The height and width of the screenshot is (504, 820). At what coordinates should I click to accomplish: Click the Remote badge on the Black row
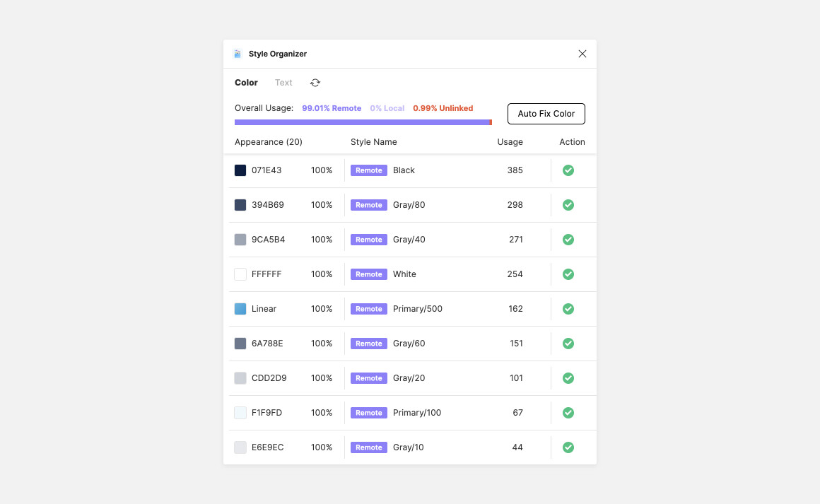[368, 170]
